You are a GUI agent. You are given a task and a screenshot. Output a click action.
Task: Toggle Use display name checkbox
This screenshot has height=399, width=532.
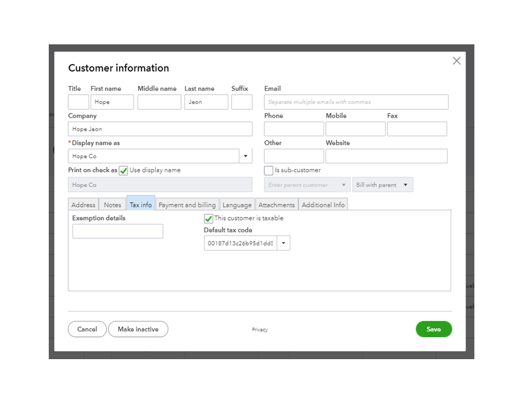pos(124,171)
